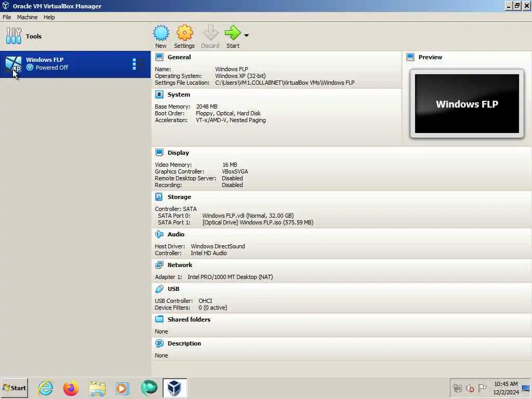This screenshot has width=532, height=399.
Task: Open Windows Explorer folder on taskbar
Action: pos(97,388)
